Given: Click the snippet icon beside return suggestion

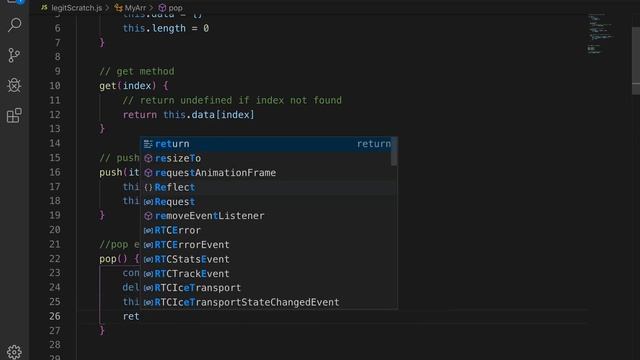Looking at the screenshot, I should [148, 144].
